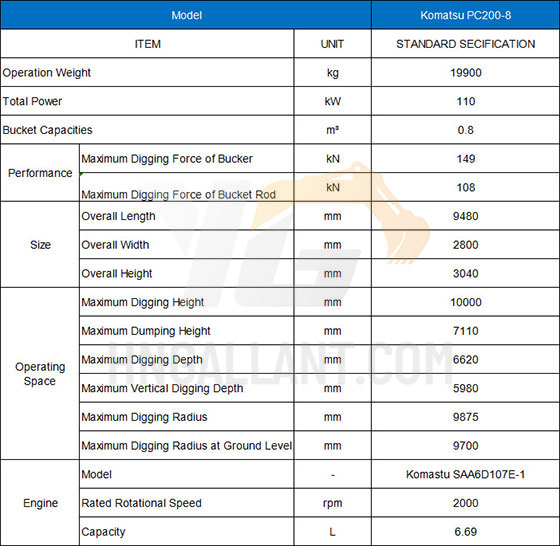Select the engine 'Model' row label
The image size is (560, 546).
[96, 474]
